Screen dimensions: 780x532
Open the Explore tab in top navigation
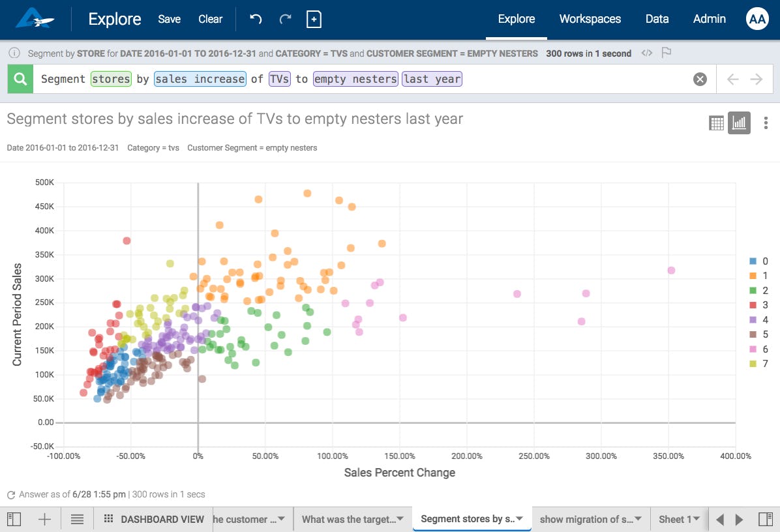(517, 19)
